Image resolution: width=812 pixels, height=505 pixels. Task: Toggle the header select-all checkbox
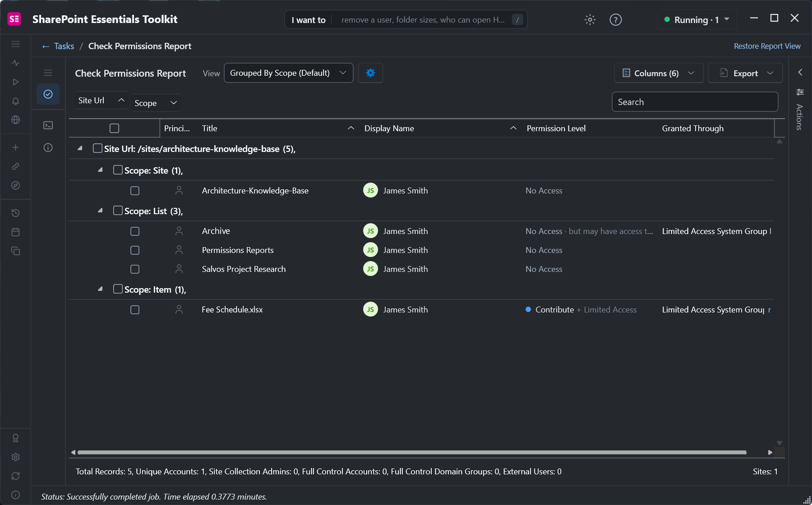[x=114, y=129]
